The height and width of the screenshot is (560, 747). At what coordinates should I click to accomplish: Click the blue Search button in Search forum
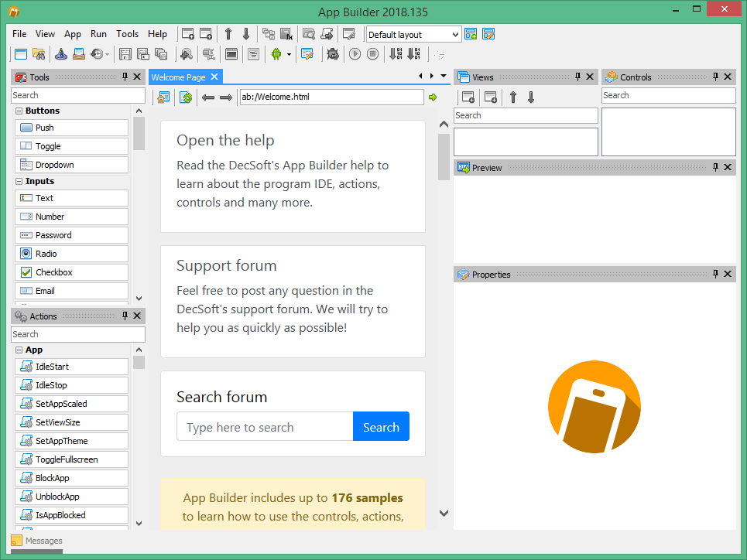click(381, 427)
